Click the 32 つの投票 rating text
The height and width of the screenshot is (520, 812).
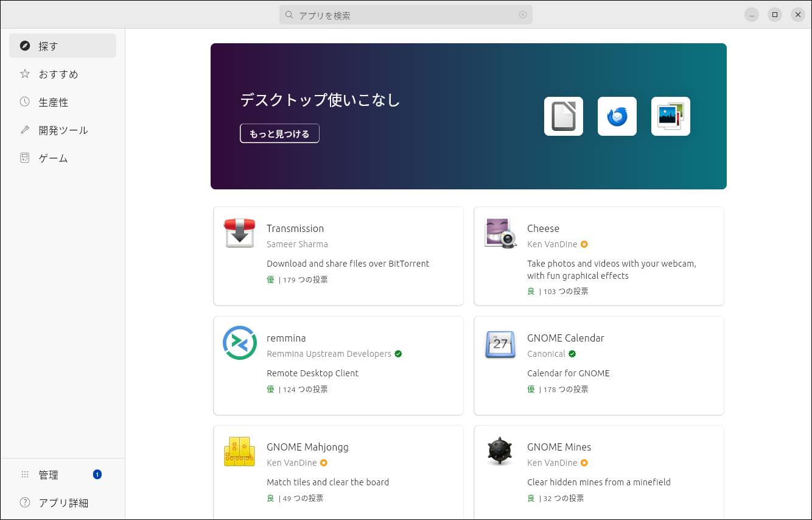(x=564, y=498)
